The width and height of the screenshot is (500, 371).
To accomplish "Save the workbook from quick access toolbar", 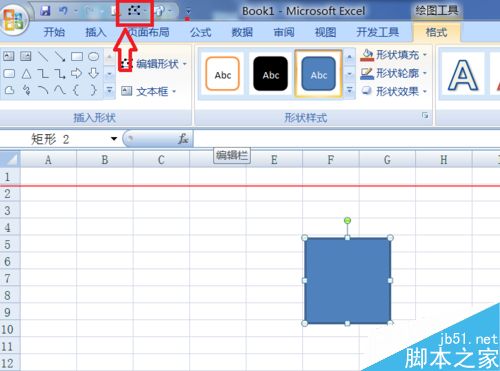I will [x=45, y=11].
